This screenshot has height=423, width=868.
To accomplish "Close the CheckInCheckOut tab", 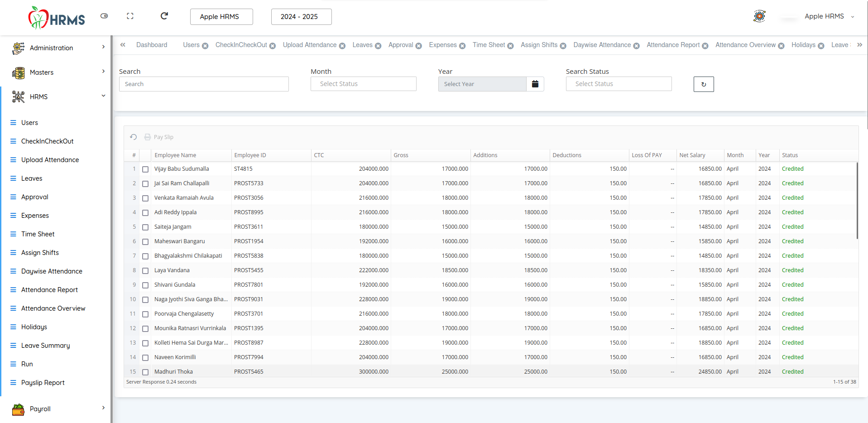I will pos(273,46).
